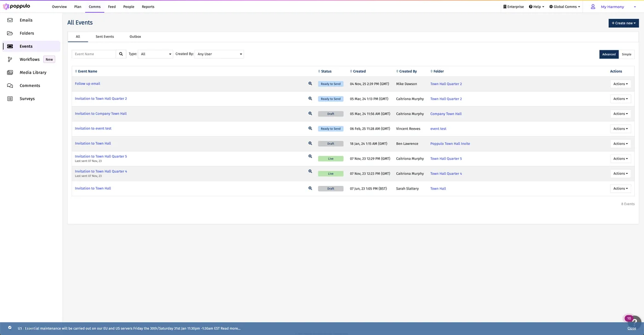Sort table by Event Name
This screenshot has width=644, height=335.
[86, 71]
